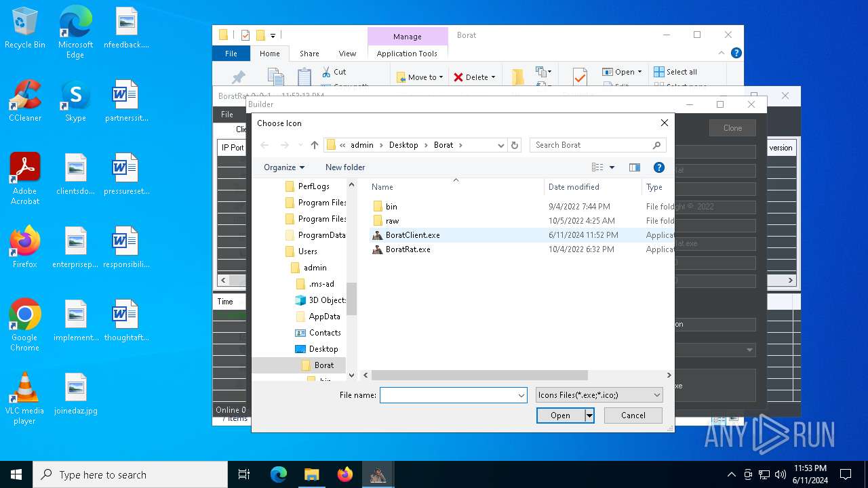This screenshot has height=488, width=868.
Task: Click Borat app taskbar icon
Action: tap(378, 474)
